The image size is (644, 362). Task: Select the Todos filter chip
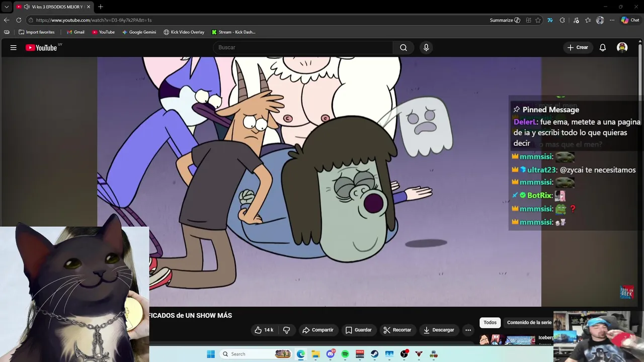(x=490, y=323)
